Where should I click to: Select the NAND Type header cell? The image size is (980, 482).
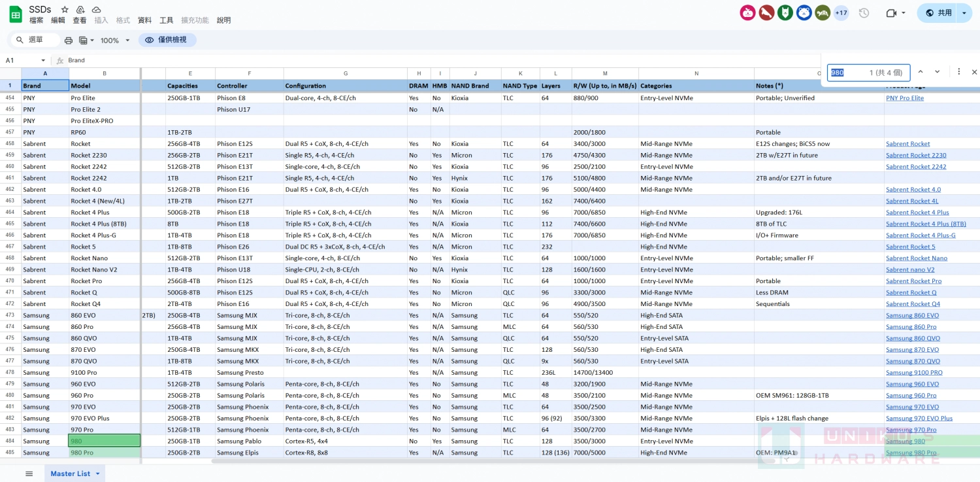point(520,86)
